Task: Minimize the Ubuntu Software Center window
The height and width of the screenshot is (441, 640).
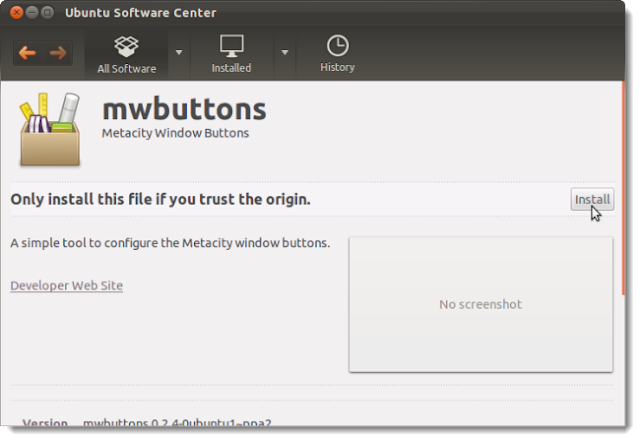Action: click(32, 13)
